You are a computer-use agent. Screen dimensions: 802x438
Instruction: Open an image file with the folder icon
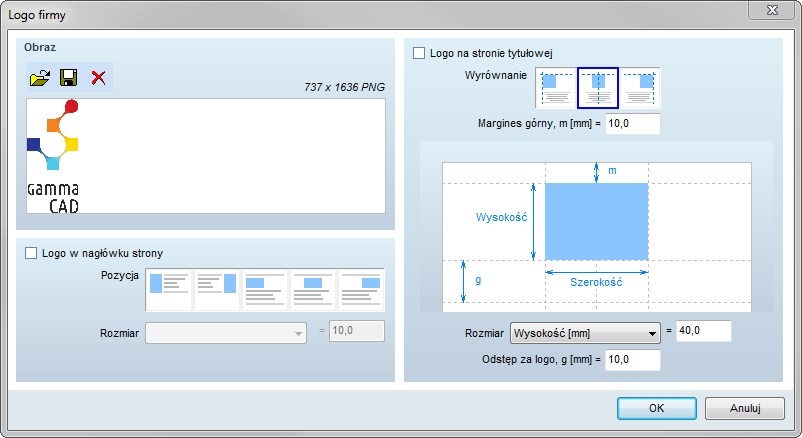pos(40,78)
